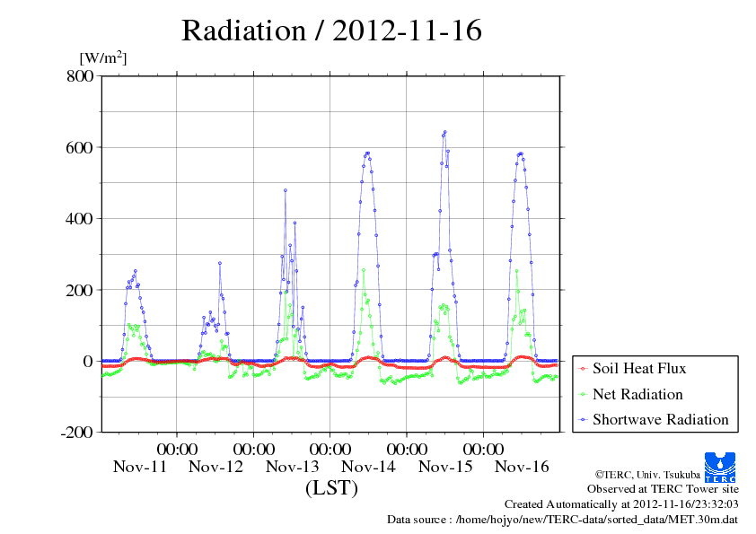Click the chart title 'Radiation / 2012-11-16'
This screenshot has width=756, height=534.
click(331, 31)
